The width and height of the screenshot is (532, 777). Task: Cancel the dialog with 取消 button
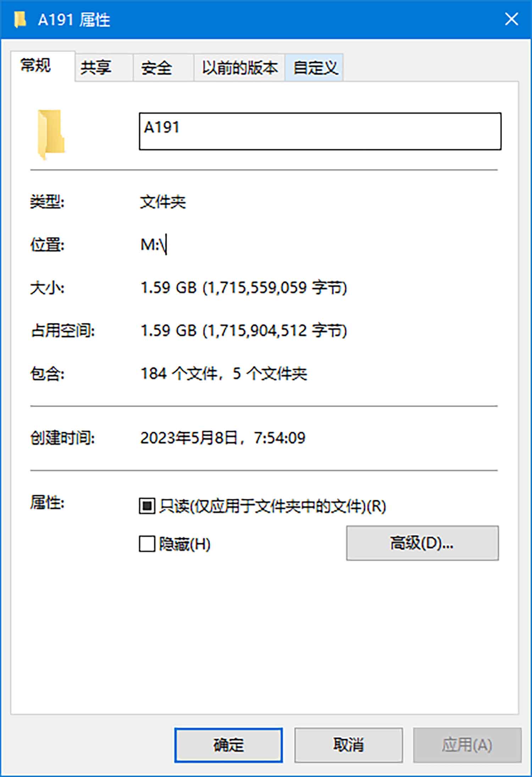(x=348, y=745)
